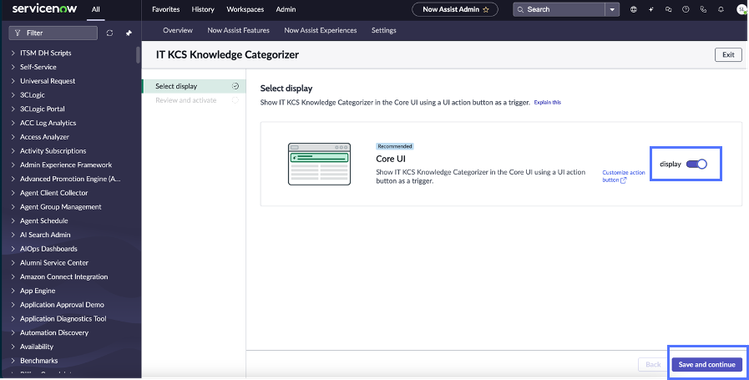Expand the Agent Schedule menu group
The height and width of the screenshot is (380, 749).
click(39, 221)
